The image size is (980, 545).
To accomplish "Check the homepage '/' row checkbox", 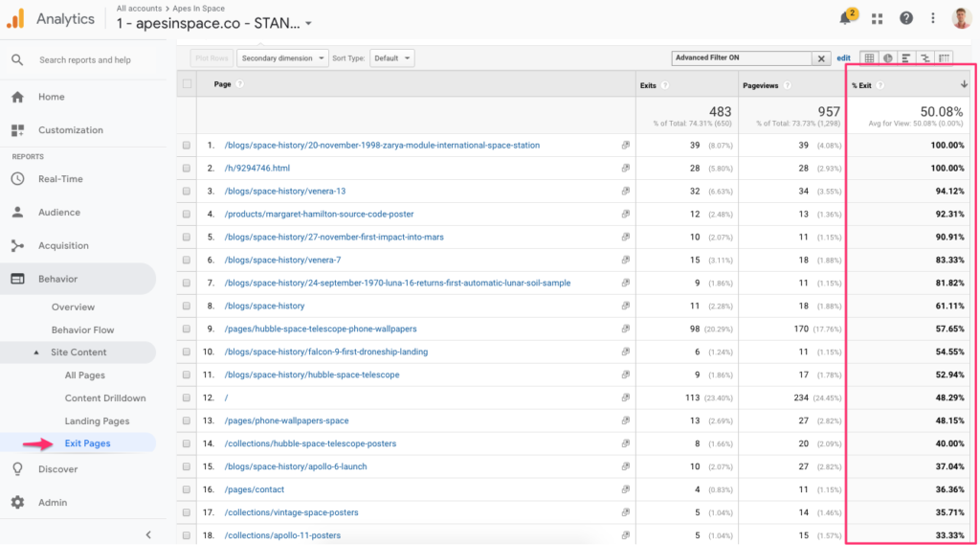I will (187, 397).
